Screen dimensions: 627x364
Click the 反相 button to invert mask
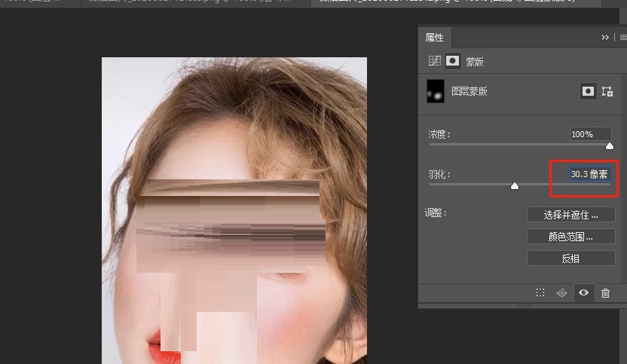click(x=570, y=258)
